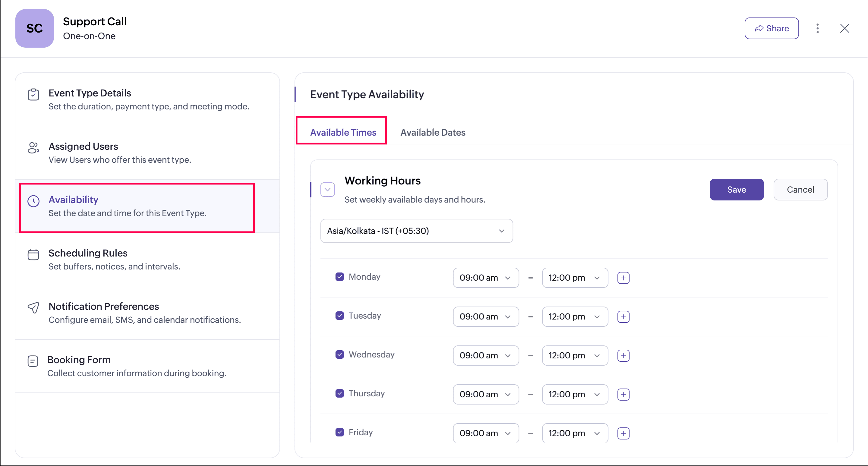Open Friday end time 12:00 pm dropdown

575,433
